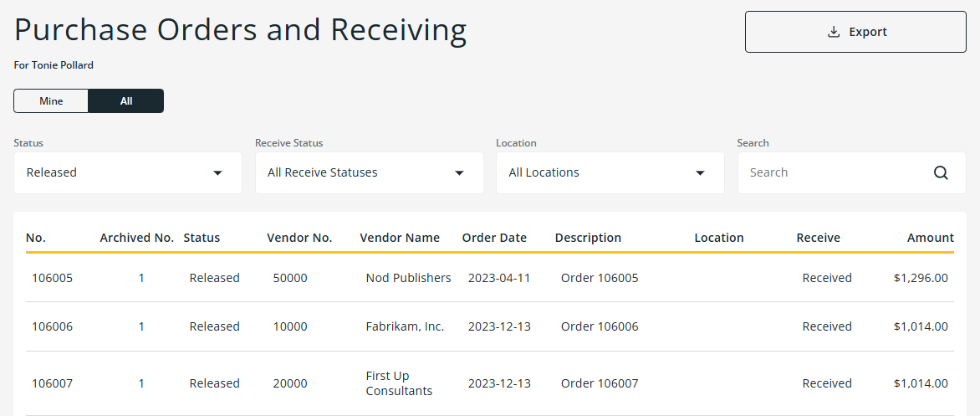Screen dimensions: 980x416
Task: Sort by Vendor Name column header
Action: coord(400,238)
